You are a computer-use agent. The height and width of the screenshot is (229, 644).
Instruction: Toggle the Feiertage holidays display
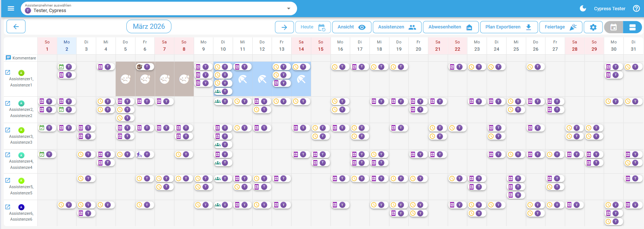pyautogui.click(x=561, y=27)
